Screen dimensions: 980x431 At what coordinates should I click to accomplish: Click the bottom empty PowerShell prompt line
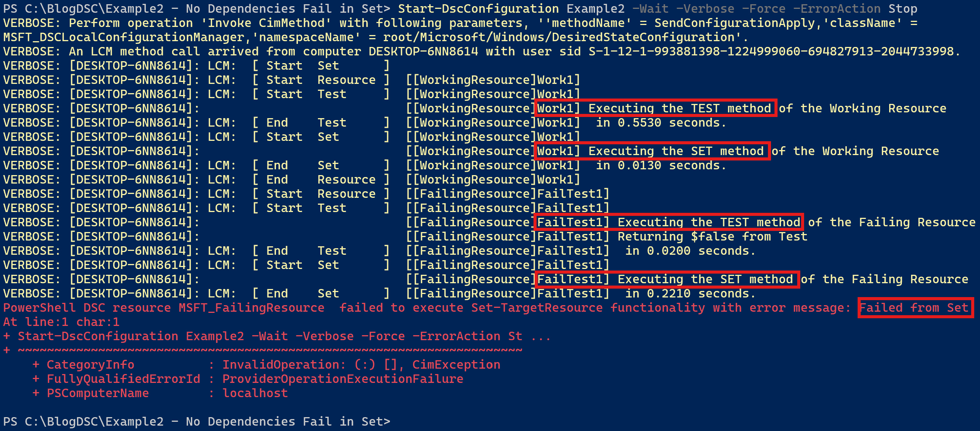[x=197, y=422]
